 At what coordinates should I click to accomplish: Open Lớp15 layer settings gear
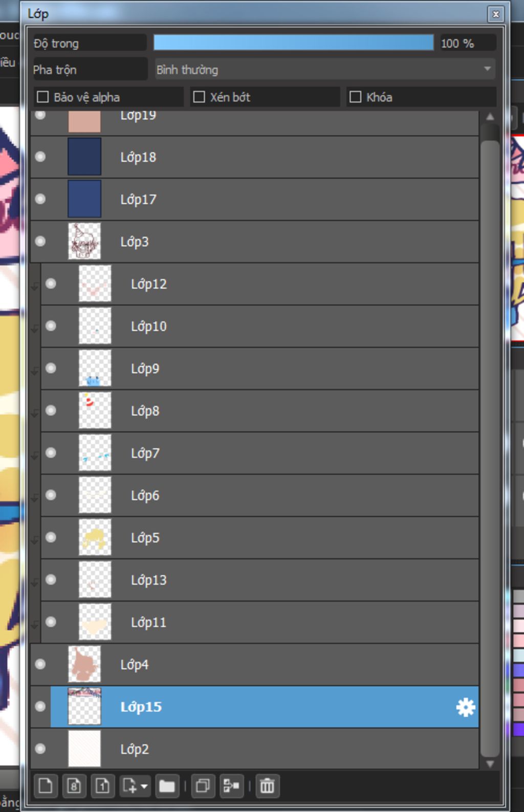[x=465, y=707]
